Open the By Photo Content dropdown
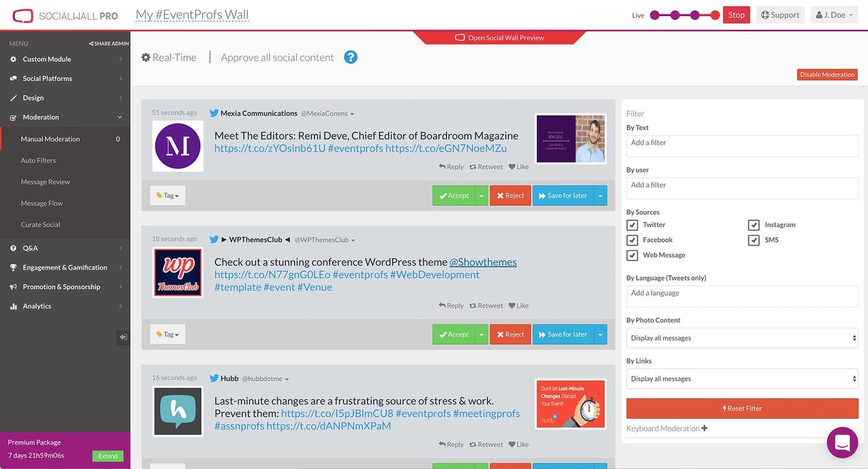The image size is (868, 469). click(x=742, y=338)
